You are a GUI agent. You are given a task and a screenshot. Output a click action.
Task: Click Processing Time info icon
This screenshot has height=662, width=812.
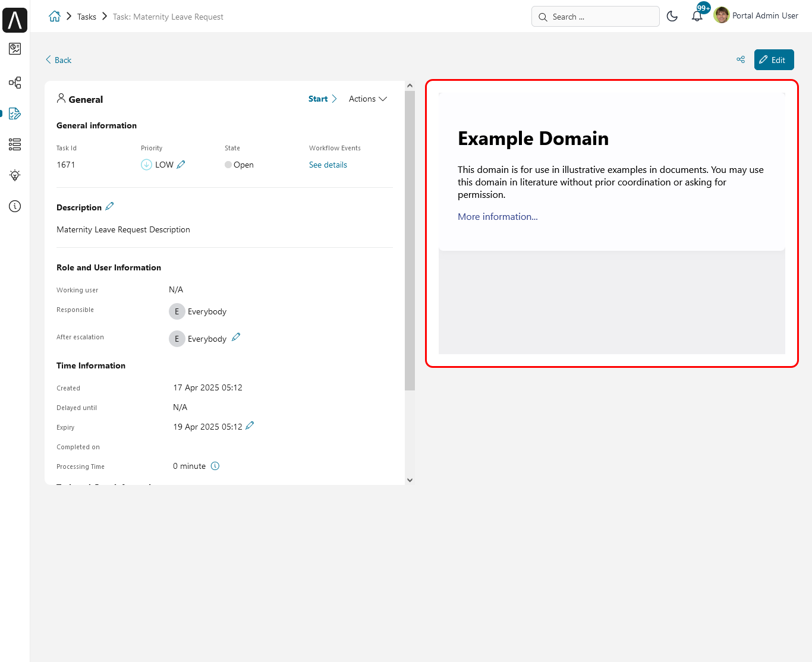point(215,466)
